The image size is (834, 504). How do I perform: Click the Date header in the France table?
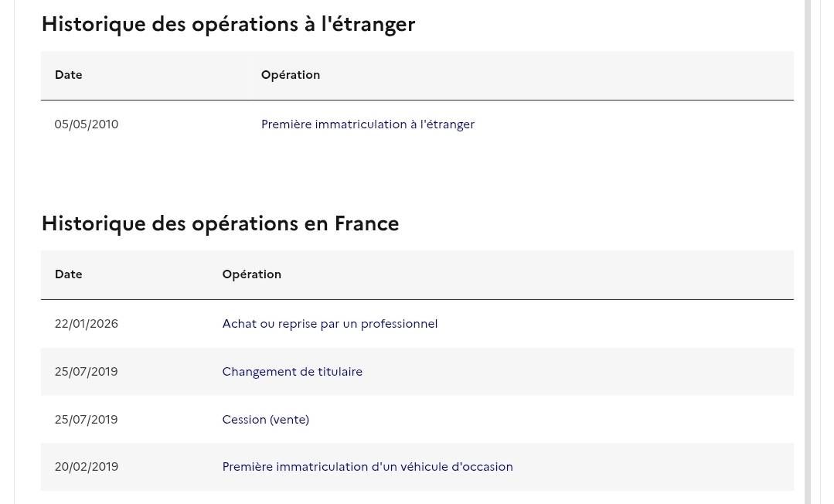69,274
